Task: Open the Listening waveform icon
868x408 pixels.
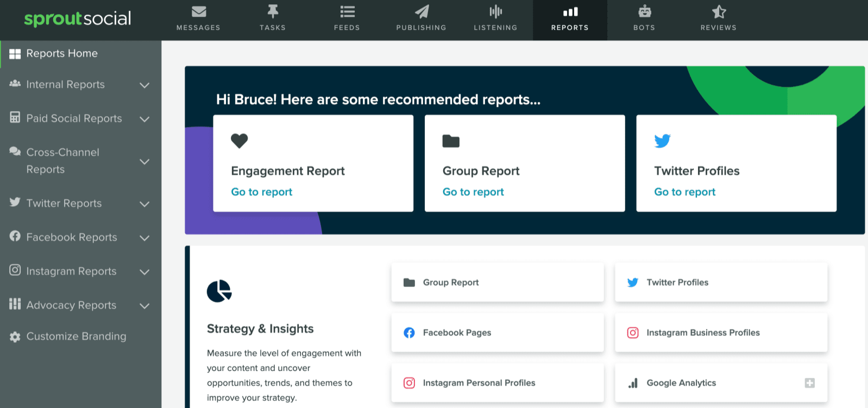Action: coord(495,11)
